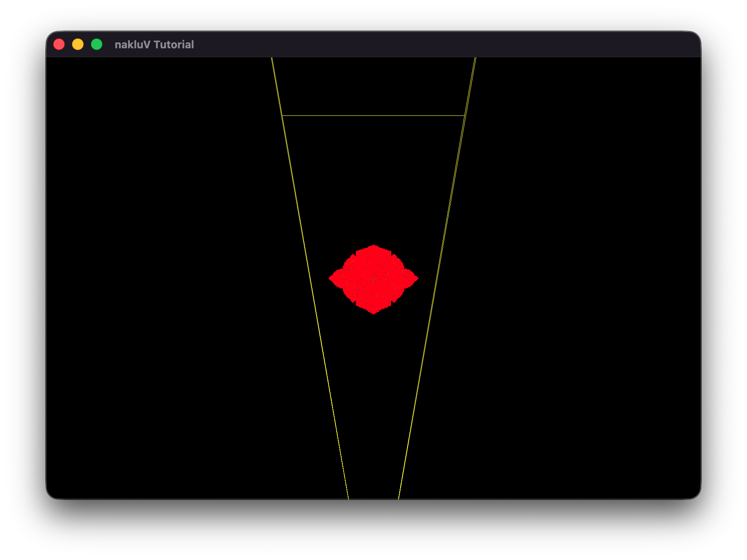Click inside the region above the horizontal yellow line
Viewport: 747px width, 560px height.
(x=373, y=86)
